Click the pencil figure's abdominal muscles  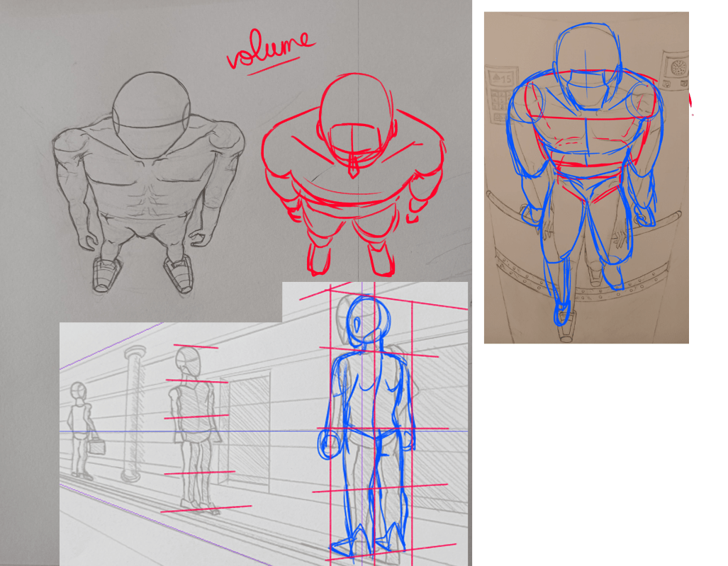(x=148, y=198)
